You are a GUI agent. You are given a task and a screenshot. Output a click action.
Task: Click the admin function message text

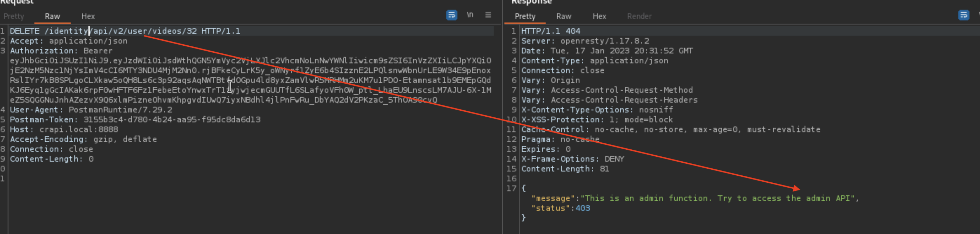tap(719, 199)
